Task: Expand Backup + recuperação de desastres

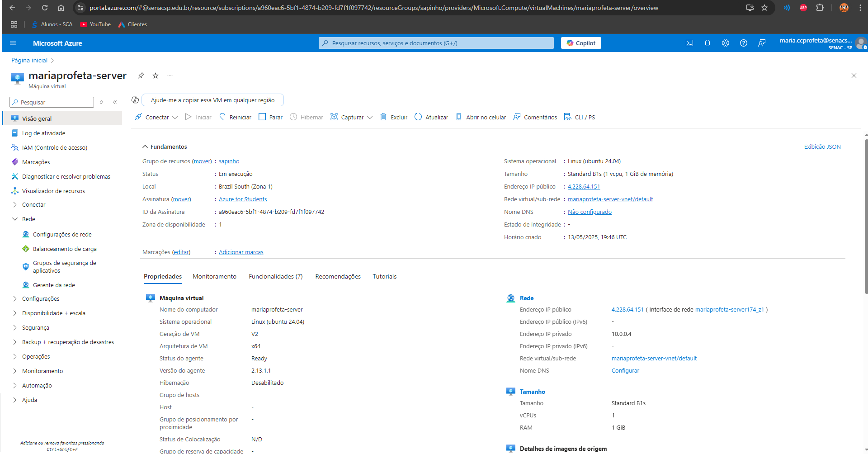Action: (x=15, y=342)
